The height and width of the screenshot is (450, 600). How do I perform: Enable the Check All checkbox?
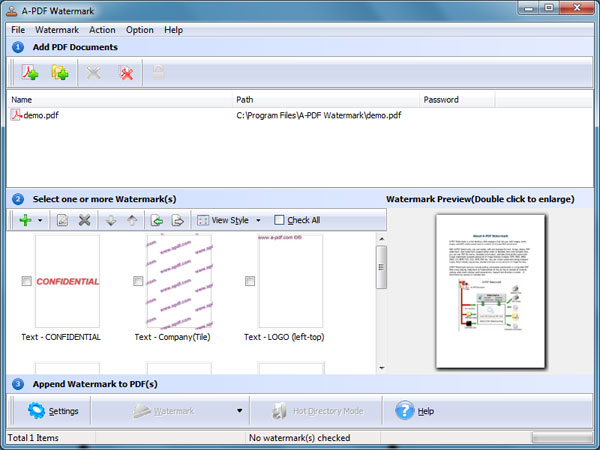pyautogui.click(x=279, y=220)
